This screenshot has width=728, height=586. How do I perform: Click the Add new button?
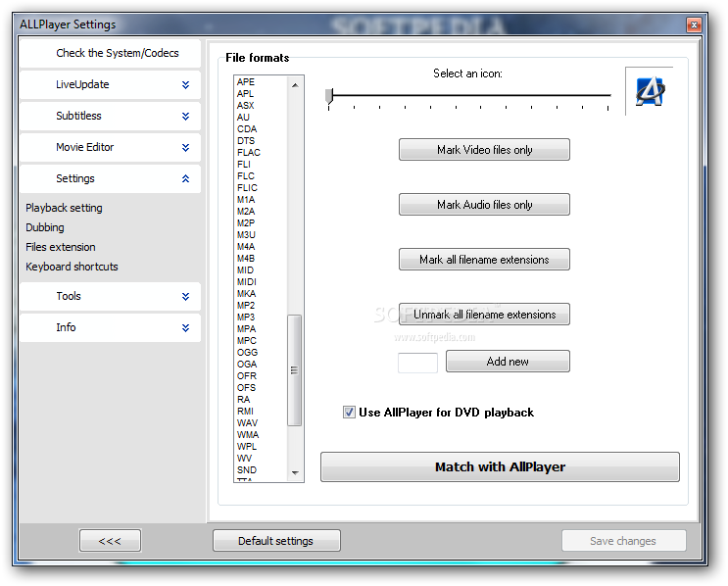click(x=508, y=362)
